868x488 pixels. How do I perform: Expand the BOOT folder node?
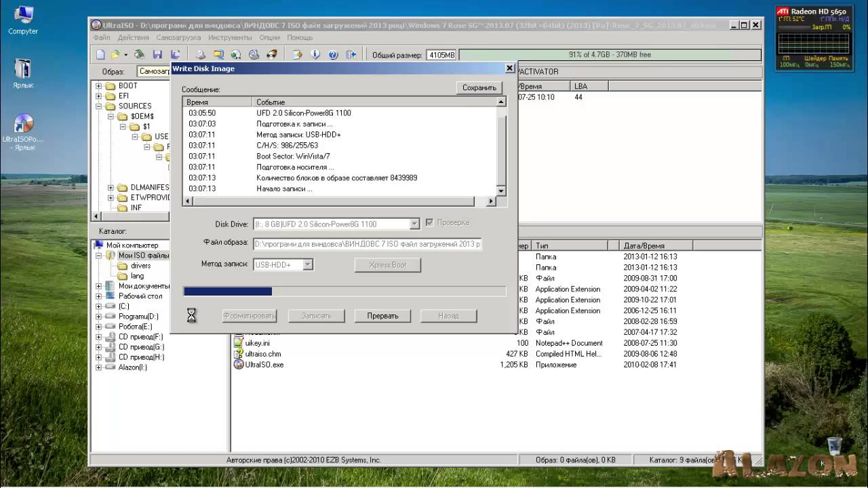[x=98, y=86]
